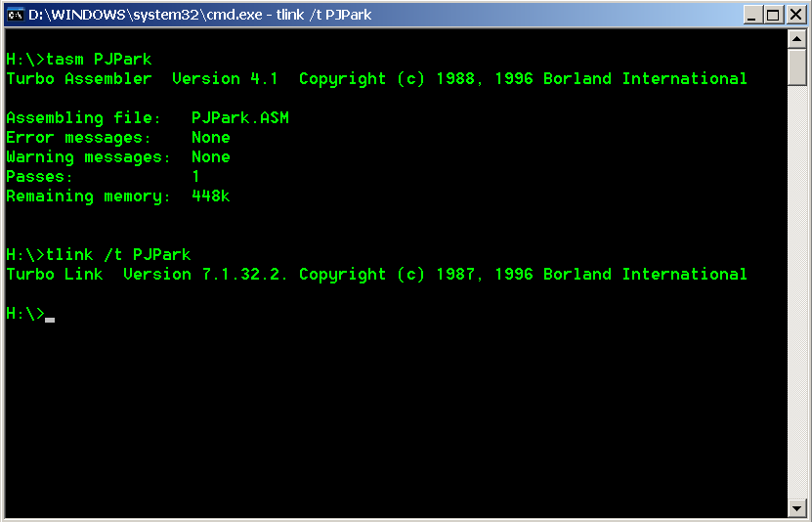
Task: Click the 'Remaining memory:' label
Action: [88, 196]
